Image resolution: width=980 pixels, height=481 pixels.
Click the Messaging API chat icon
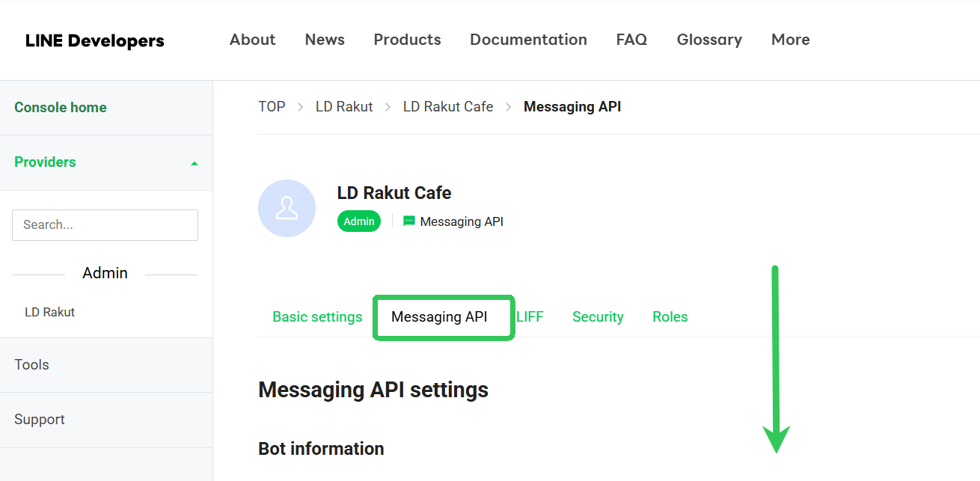[408, 221]
